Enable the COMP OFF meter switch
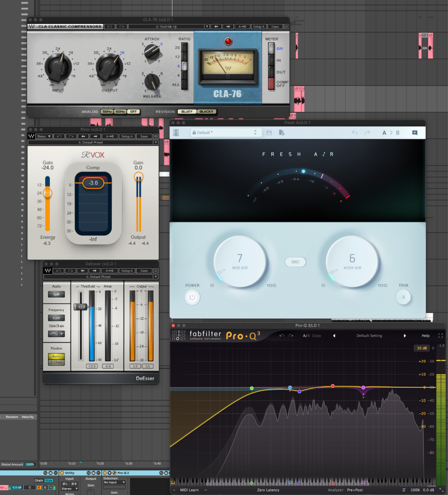The width and height of the screenshot is (448, 495). pos(271,84)
